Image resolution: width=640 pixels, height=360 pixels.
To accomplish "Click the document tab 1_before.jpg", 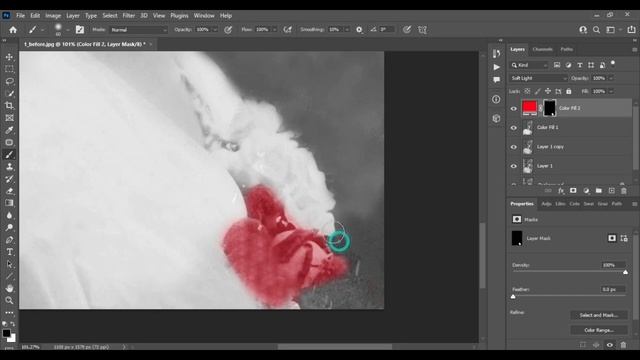I will [84, 44].
